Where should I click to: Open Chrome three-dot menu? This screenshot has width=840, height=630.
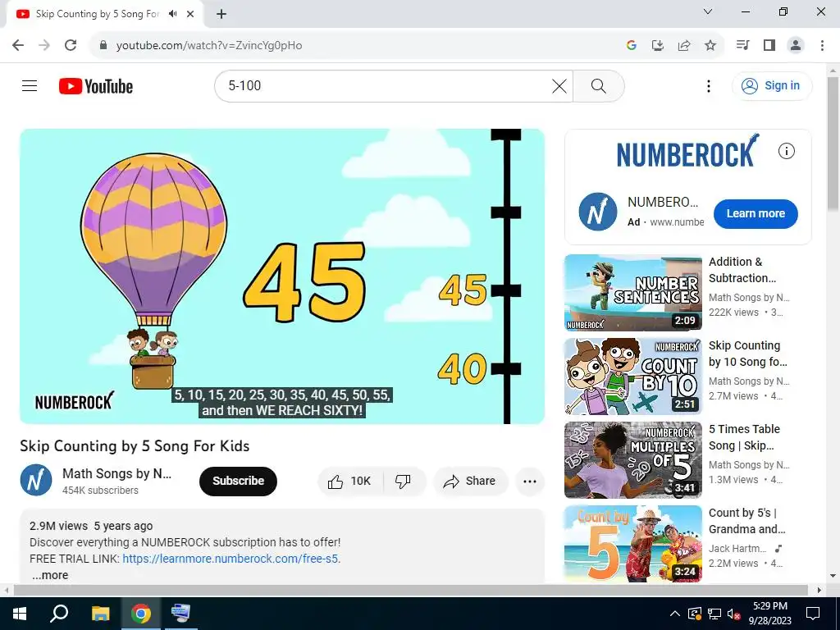click(x=822, y=45)
